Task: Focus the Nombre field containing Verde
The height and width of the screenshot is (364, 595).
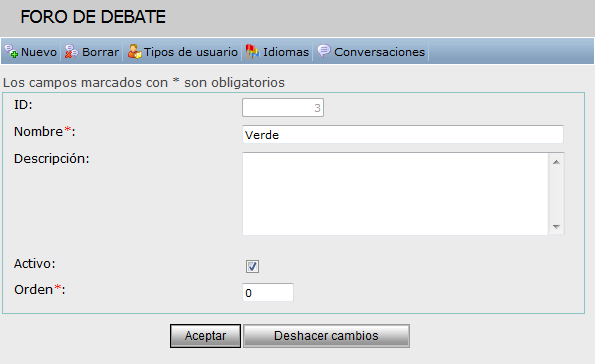Action: pyautogui.click(x=403, y=135)
